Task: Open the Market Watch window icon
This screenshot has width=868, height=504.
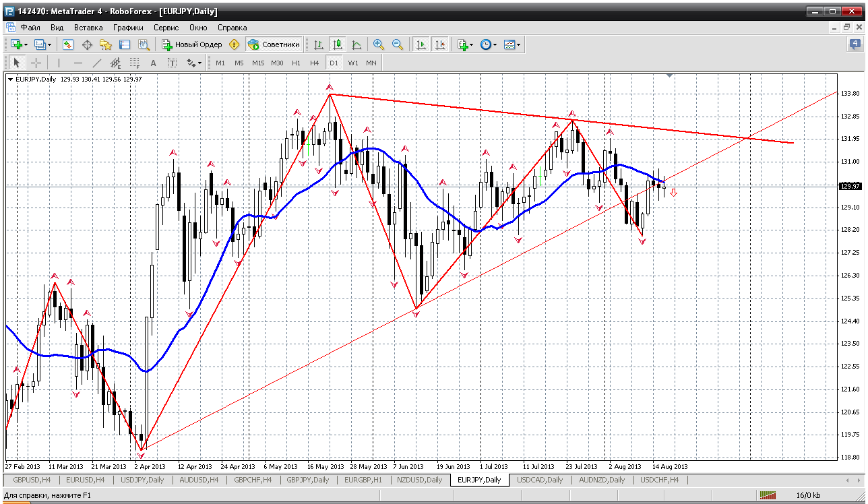Action: (68, 44)
